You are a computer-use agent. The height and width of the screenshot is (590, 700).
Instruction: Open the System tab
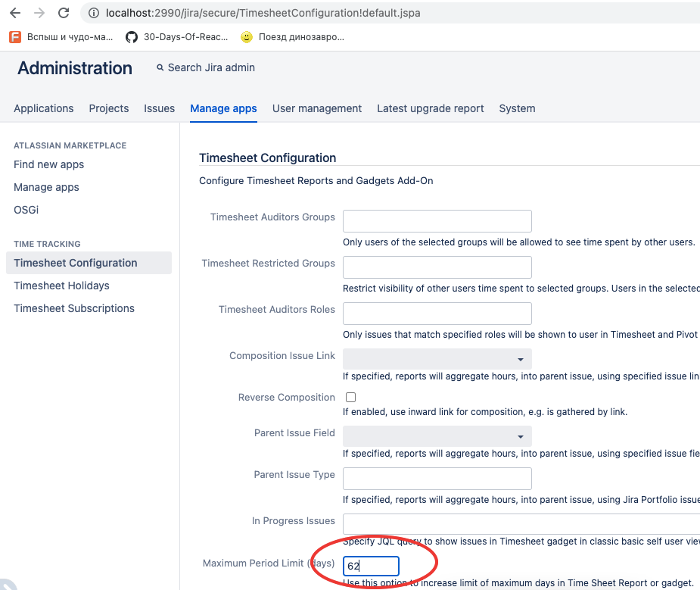pyautogui.click(x=517, y=108)
